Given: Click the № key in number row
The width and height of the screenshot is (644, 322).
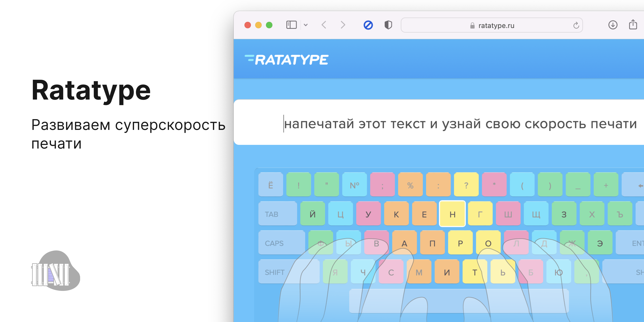Looking at the screenshot, I should point(354,185).
